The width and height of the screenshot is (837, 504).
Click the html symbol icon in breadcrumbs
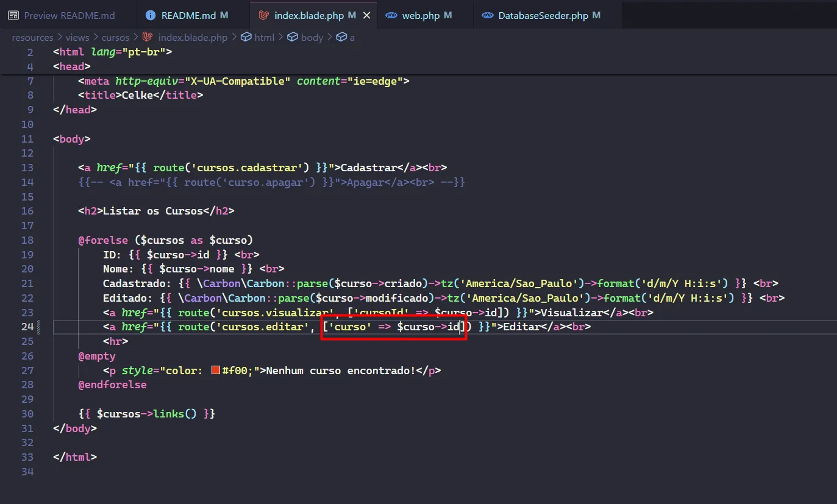pyautogui.click(x=246, y=37)
